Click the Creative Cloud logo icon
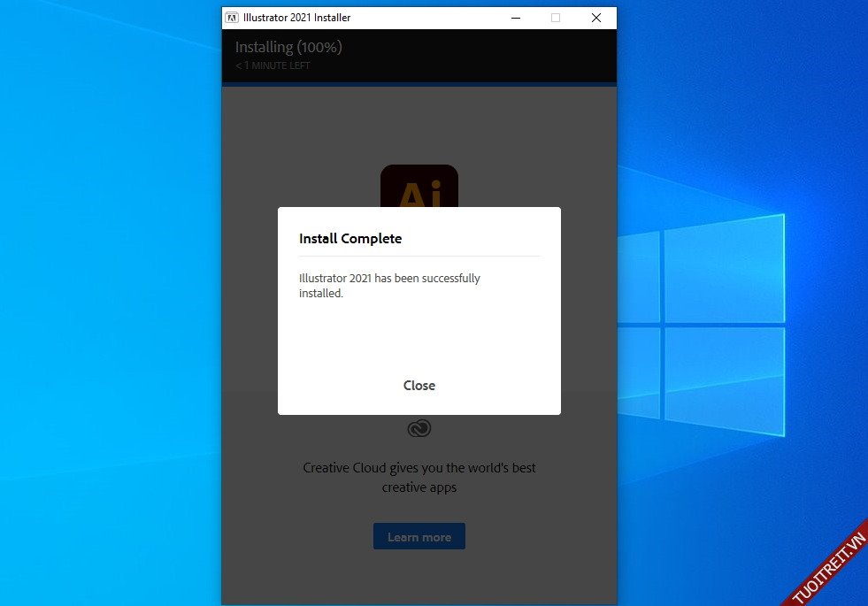Screen dimensions: 868x606 point(419,429)
